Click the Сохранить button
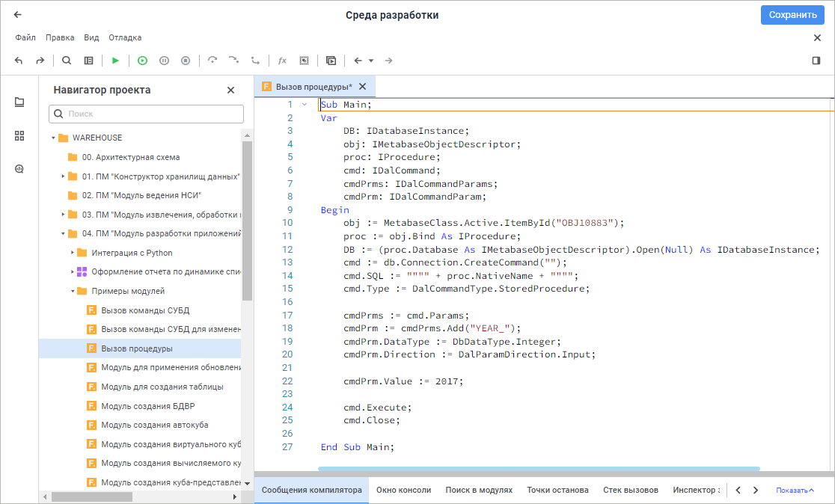The image size is (835, 504). click(x=792, y=15)
